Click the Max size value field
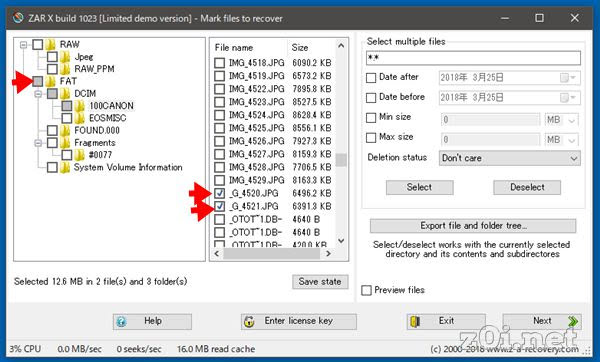Screen dimensions: 600x362 point(491,140)
